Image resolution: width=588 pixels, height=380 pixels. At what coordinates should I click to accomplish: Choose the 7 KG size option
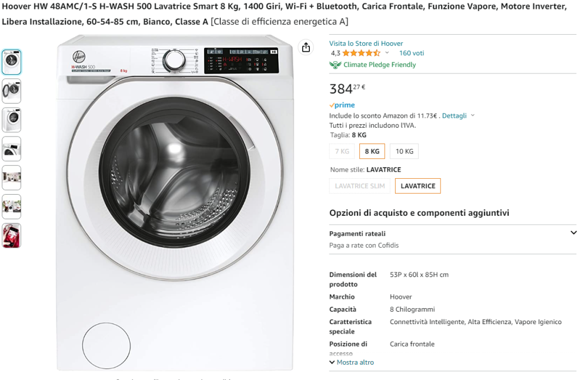(342, 151)
